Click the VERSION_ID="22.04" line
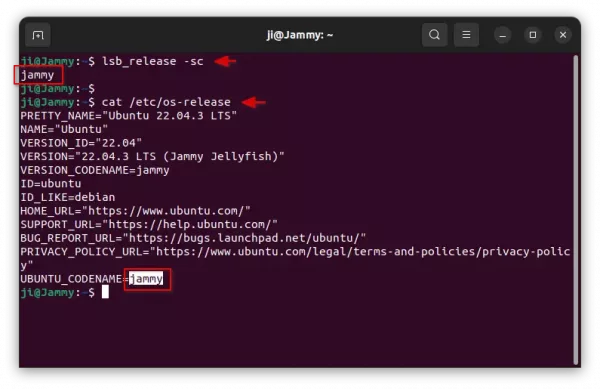 point(81,143)
